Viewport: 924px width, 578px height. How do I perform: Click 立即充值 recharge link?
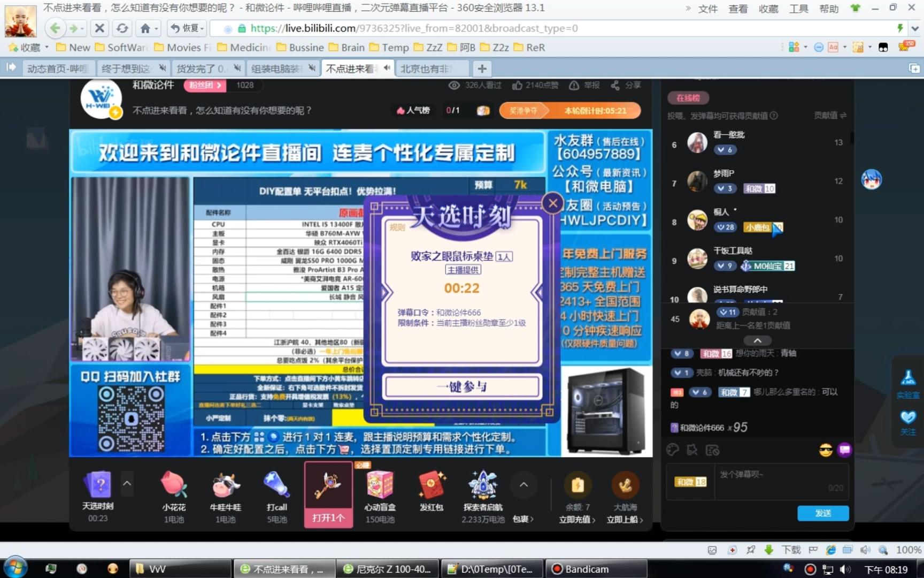click(577, 519)
